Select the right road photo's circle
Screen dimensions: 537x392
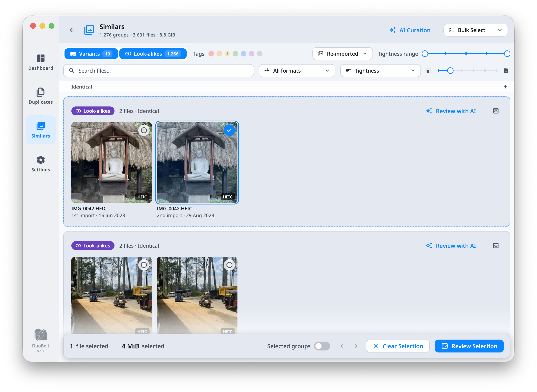pos(229,265)
